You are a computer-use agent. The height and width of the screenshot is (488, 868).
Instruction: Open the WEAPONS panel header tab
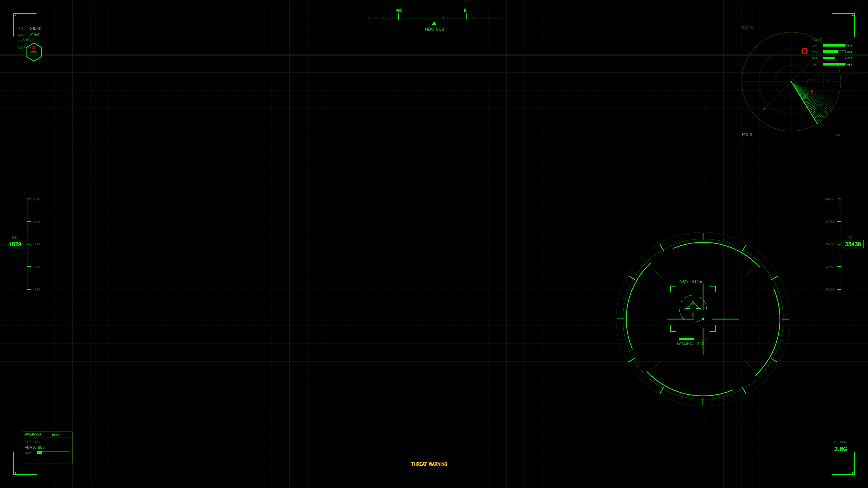click(x=33, y=434)
